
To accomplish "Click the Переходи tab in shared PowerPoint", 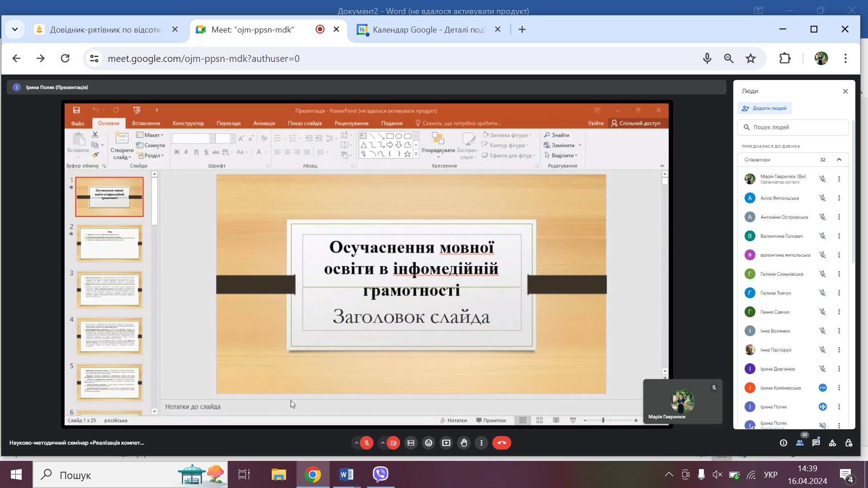I will (228, 123).
